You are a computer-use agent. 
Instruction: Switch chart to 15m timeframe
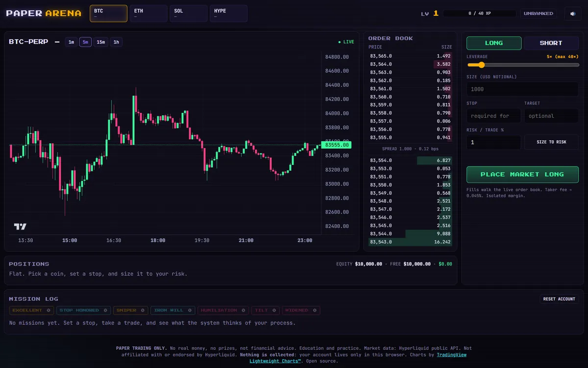(100, 42)
